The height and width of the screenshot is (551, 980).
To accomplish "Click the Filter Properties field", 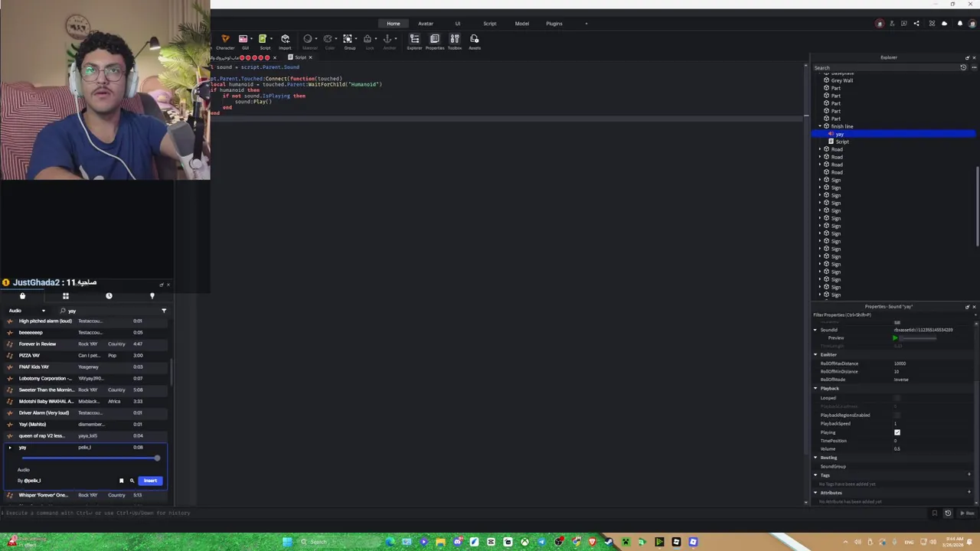I will coord(893,315).
